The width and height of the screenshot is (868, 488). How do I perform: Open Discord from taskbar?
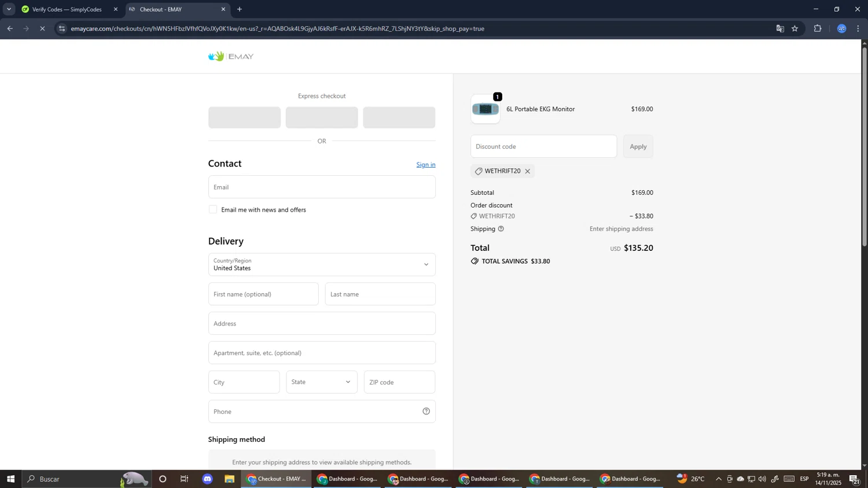point(208,479)
